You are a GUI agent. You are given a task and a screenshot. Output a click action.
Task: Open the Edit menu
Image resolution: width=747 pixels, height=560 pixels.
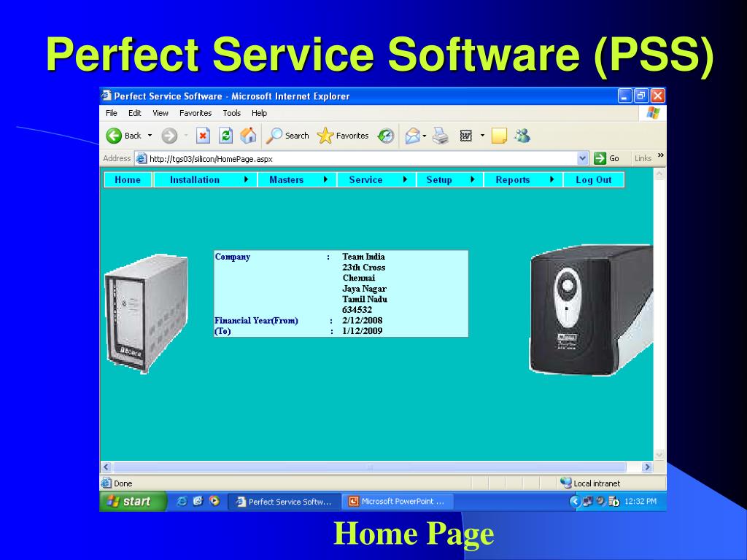[135, 113]
